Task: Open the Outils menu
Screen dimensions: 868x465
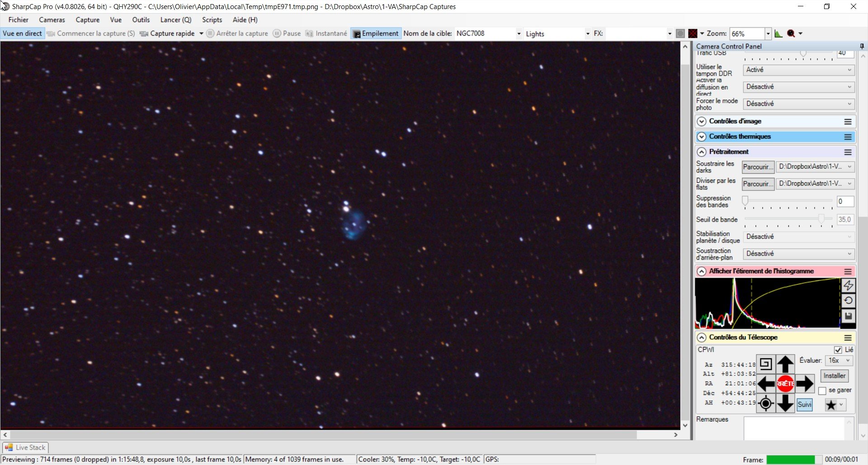Action: 141,20
